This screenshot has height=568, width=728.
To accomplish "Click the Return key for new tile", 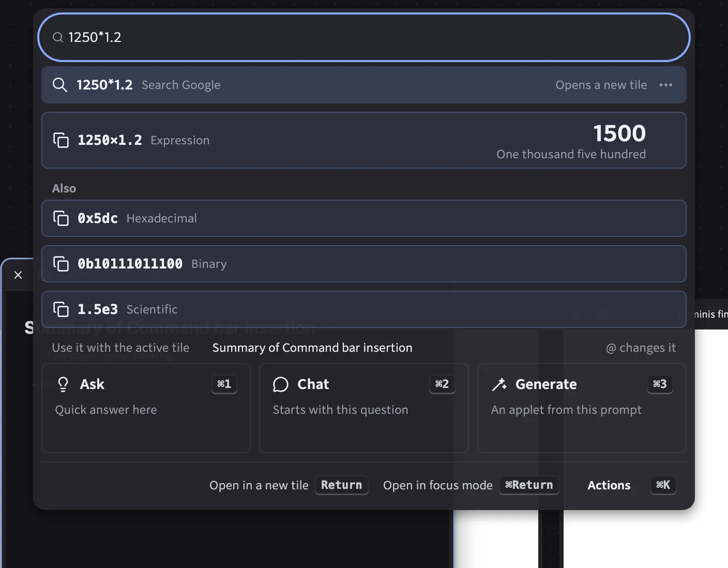I will point(342,485).
